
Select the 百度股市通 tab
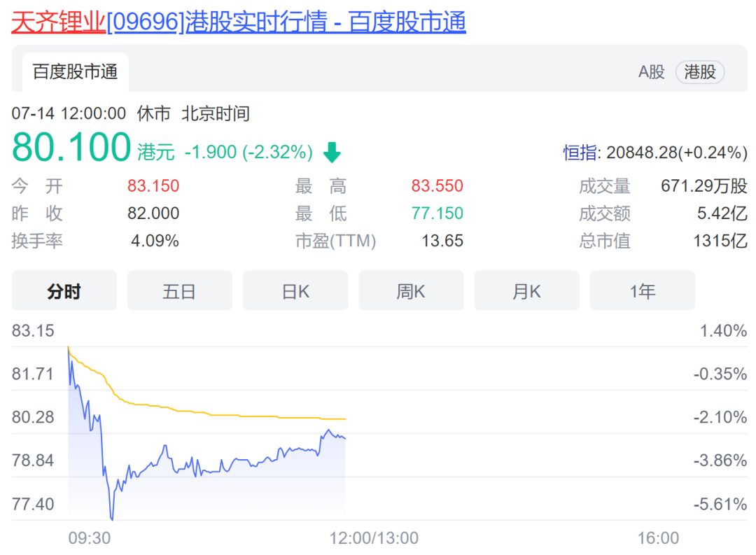(75, 72)
